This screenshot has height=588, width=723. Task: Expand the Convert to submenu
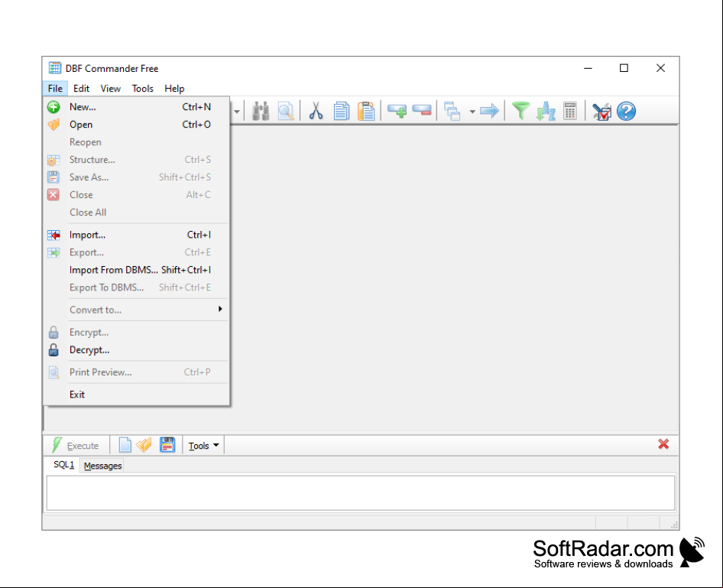136,310
